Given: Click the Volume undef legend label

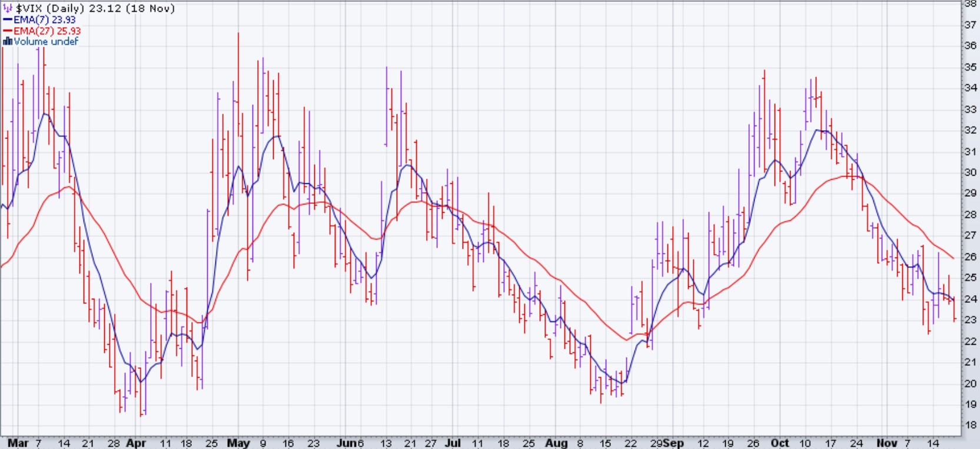Looking at the screenshot, I should [x=46, y=41].
